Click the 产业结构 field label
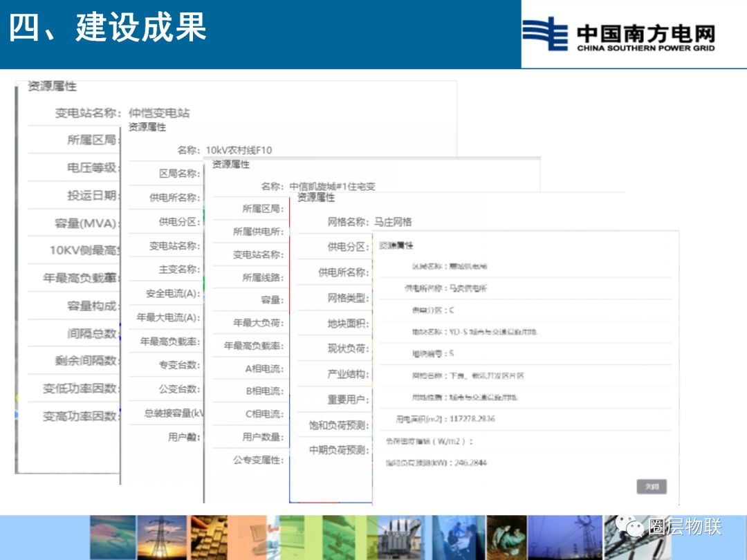Image resolution: width=747 pixels, height=560 pixels. 348,374
